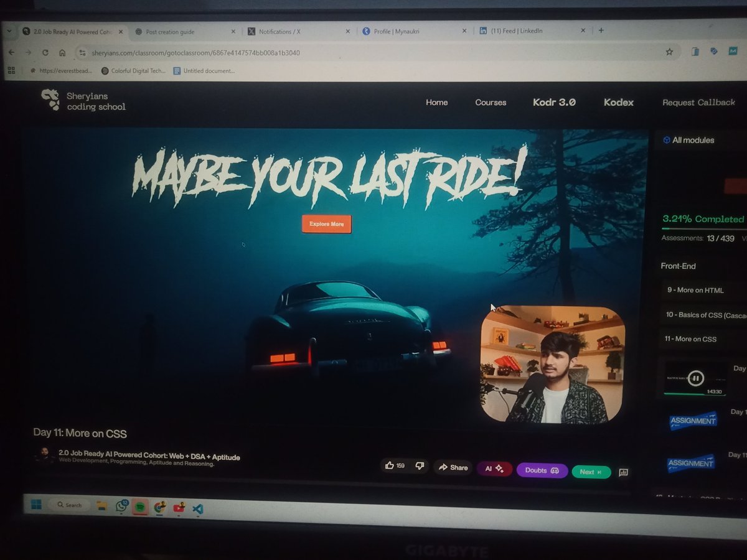Image resolution: width=747 pixels, height=560 pixels.
Task: Open the Doubts section
Action: click(x=542, y=470)
